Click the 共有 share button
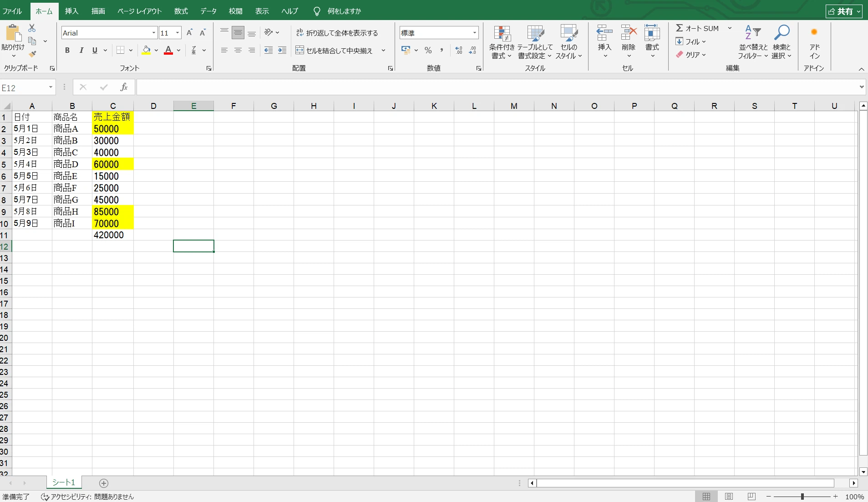The image size is (868, 502). (844, 11)
